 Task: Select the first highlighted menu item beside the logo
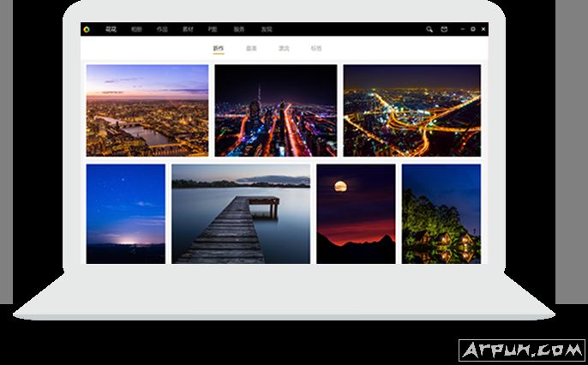pyautogui.click(x=111, y=29)
